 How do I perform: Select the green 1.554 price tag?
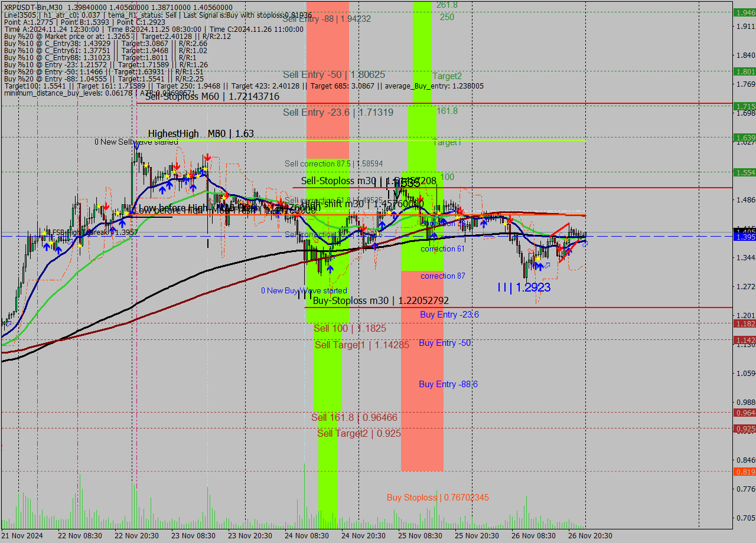coord(745,172)
